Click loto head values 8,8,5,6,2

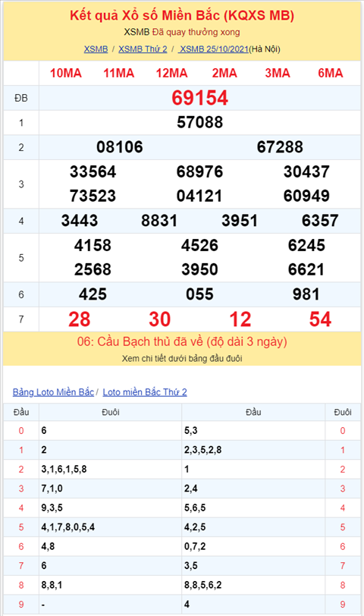pos(203,585)
